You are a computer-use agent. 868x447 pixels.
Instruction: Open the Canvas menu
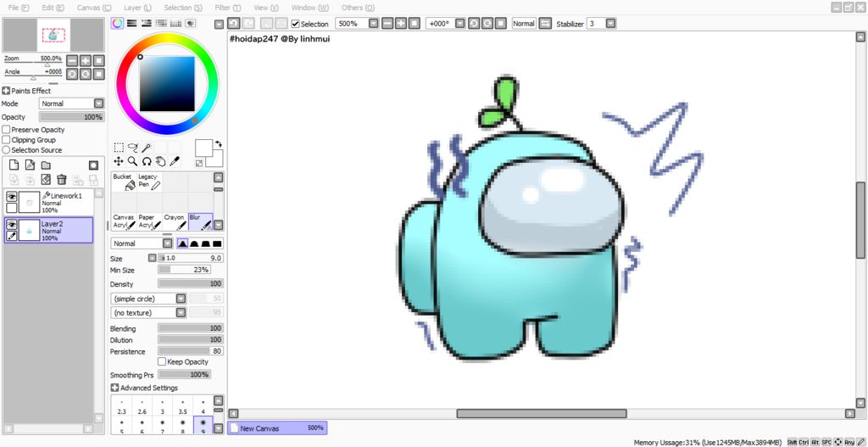click(93, 8)
